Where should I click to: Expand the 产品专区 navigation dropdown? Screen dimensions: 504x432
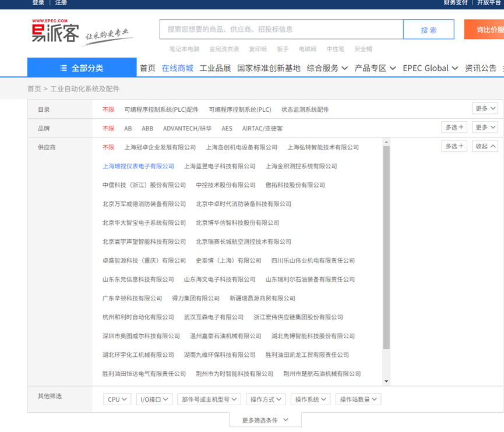click(375, 68)
